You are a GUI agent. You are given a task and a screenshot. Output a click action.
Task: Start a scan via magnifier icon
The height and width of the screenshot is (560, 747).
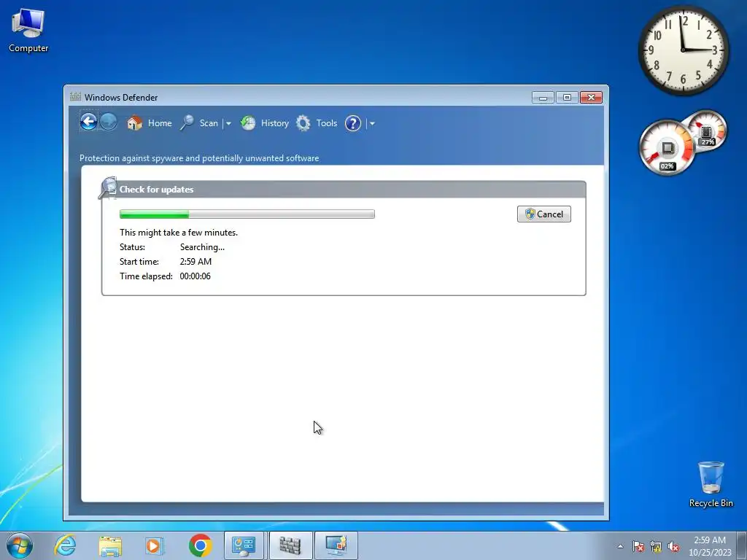pyautogui.click(x=187, y=122)
